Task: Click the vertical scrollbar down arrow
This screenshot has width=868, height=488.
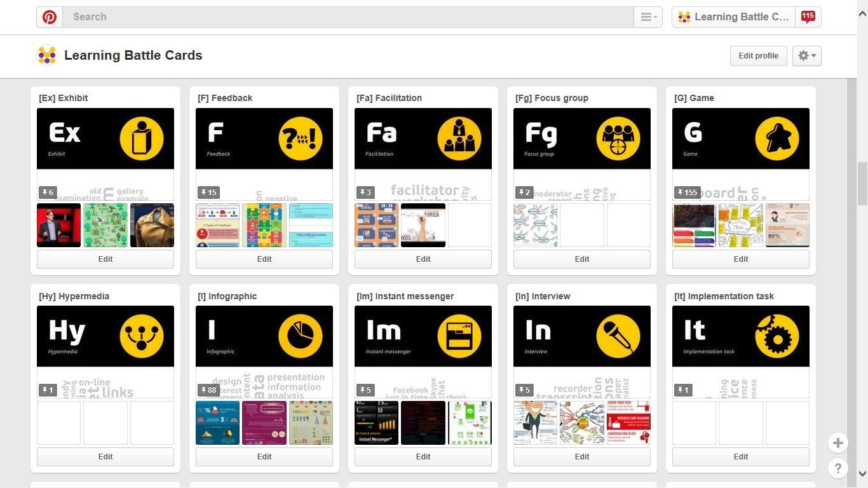Action: click(862, 473)
